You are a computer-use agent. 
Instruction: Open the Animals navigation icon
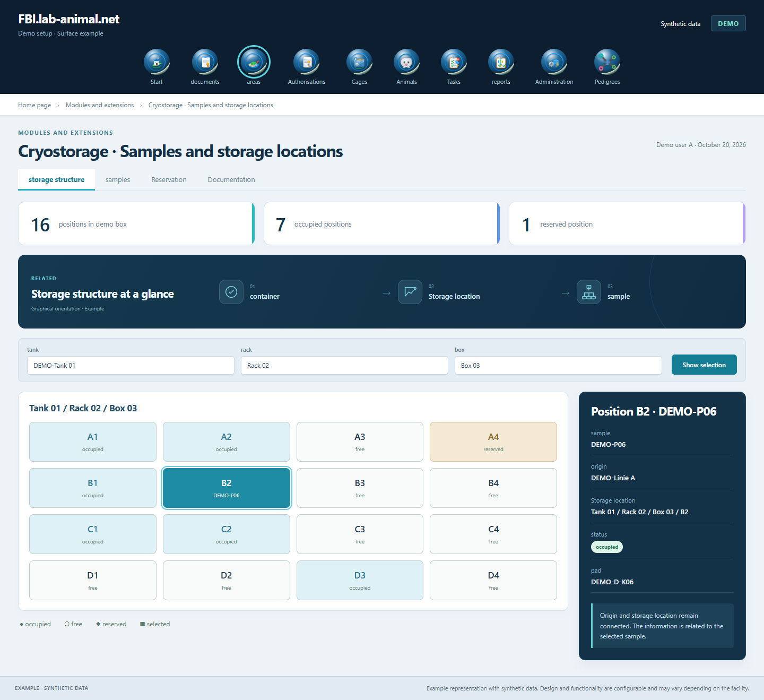(406, 62)
